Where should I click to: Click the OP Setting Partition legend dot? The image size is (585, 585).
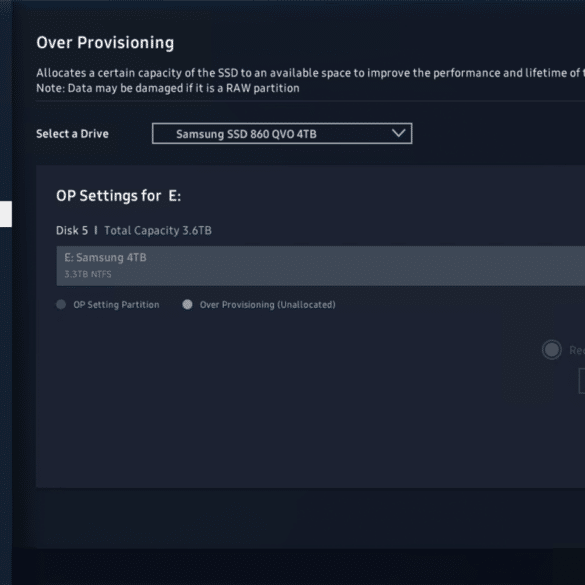61,304
